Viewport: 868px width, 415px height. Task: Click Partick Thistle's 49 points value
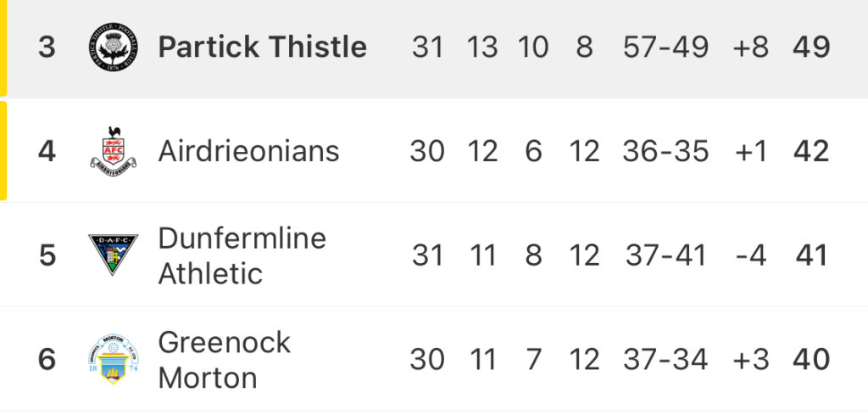[811, 47]
